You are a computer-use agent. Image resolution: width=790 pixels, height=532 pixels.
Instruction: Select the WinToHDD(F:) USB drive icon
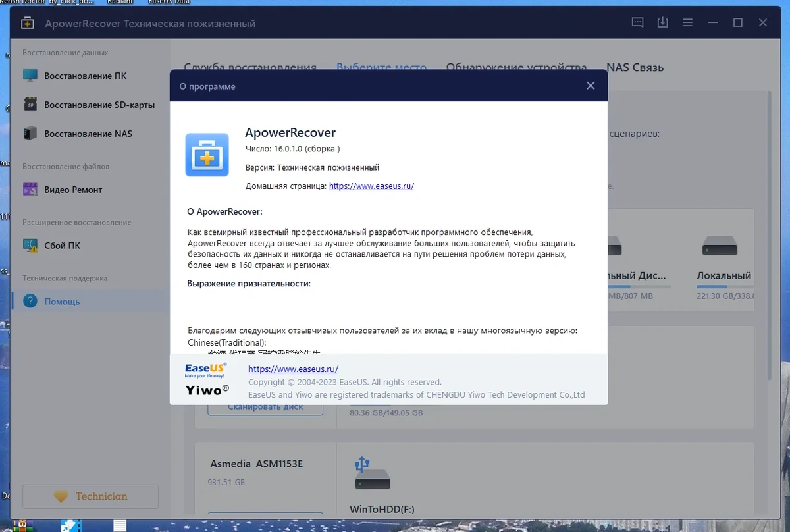[x=373, y=474]
